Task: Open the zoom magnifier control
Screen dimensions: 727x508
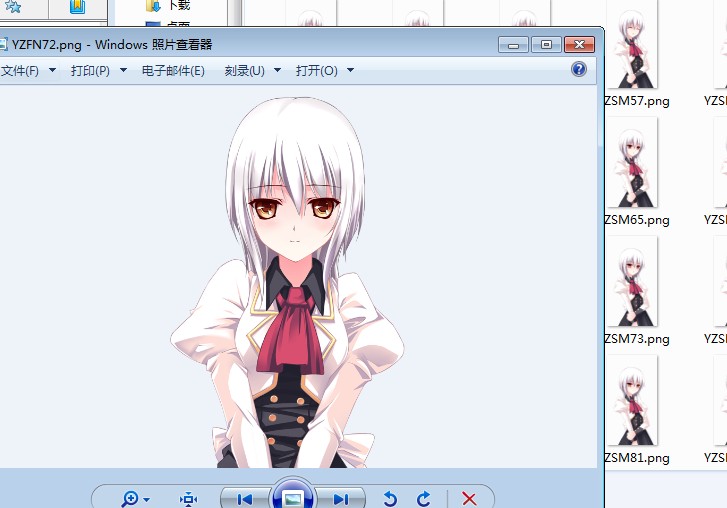Action: click(130, 499)
